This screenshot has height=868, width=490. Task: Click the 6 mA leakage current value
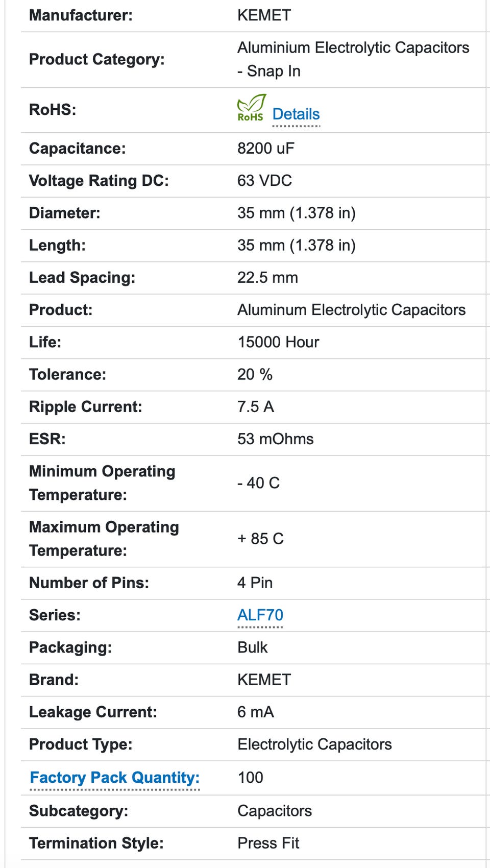[255, 712]
